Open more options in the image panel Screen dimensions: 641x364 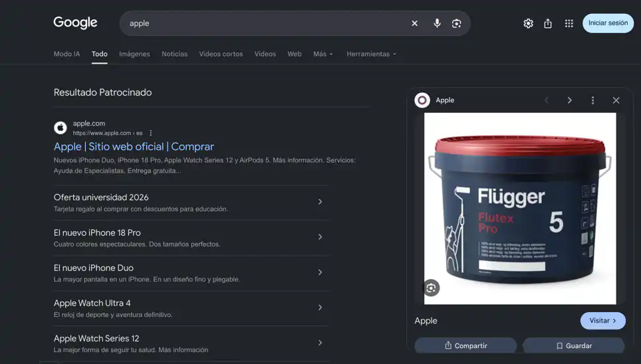coord(592,100)
